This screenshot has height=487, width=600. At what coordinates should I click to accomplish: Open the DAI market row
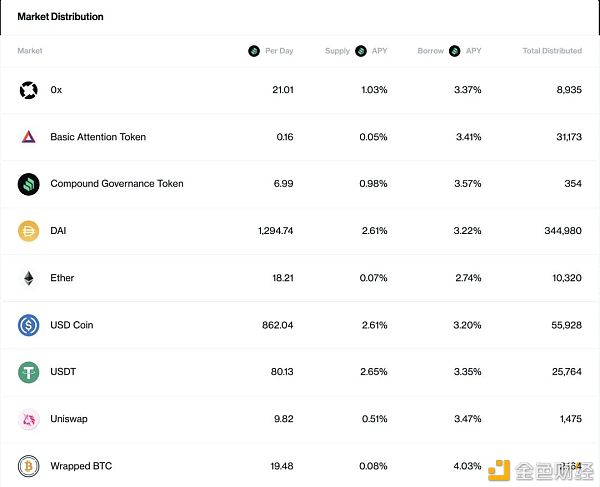[x=300, y=231]
